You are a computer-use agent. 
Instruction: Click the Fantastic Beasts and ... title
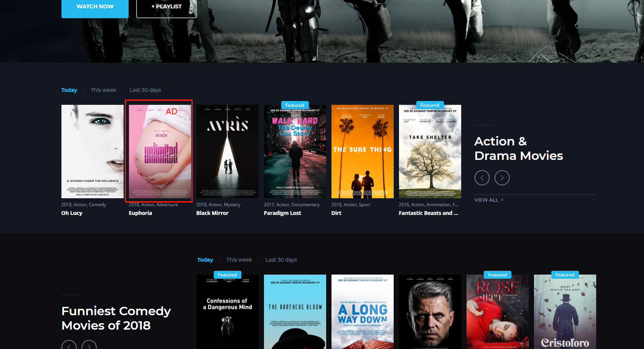coord(429,213)
